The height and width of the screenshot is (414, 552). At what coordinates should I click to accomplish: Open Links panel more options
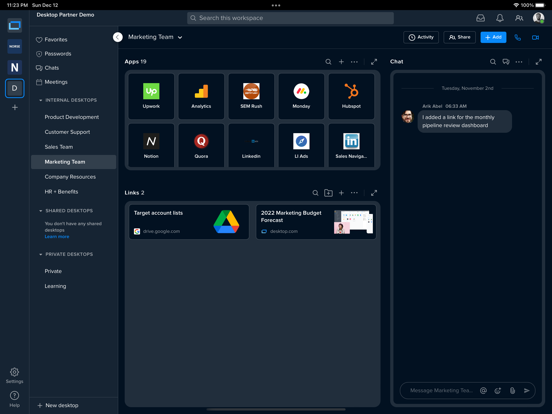pyautogui.click(x=354, y=193)
